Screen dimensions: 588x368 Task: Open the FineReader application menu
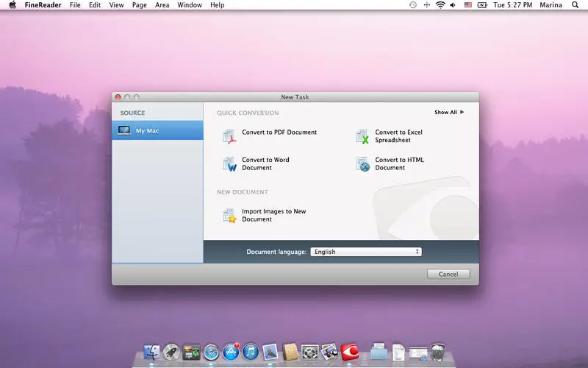(x=43, y=5)
